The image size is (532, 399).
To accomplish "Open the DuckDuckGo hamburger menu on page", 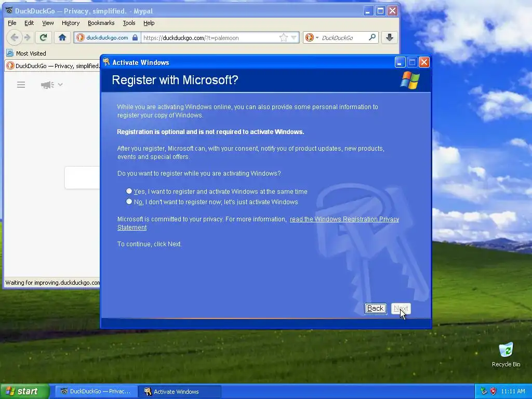I will [21, 85].
